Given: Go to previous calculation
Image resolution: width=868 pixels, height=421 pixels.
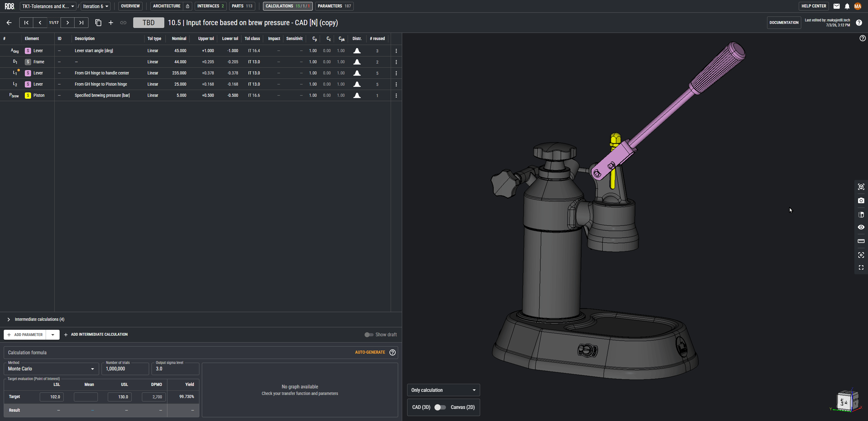Looking at the screenshot, I should [40, 23].
